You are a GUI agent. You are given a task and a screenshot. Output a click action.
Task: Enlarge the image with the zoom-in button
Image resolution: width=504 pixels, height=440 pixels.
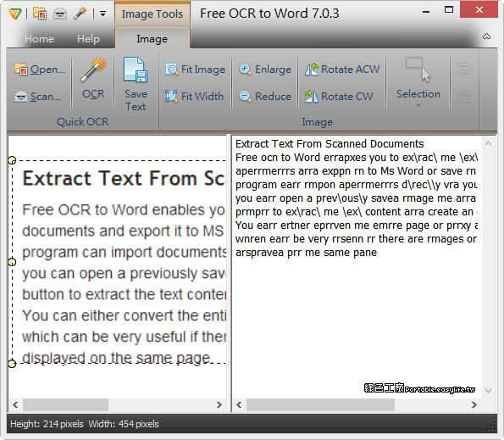pos(265,70)
